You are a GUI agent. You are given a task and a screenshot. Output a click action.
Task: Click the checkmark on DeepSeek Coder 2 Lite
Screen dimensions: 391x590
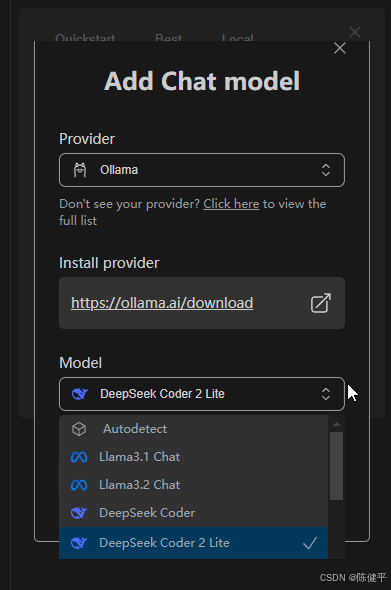(310, 543)
